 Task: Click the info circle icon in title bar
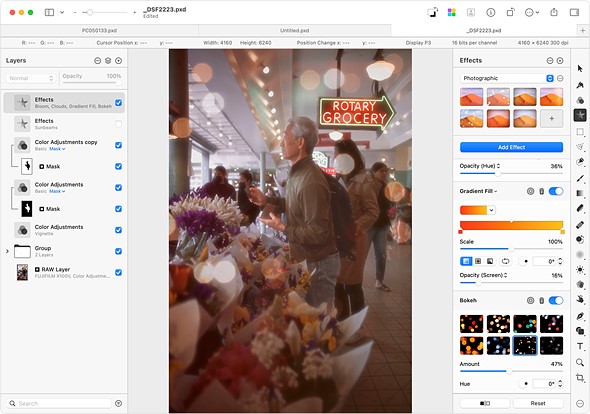tap(491, 12)
